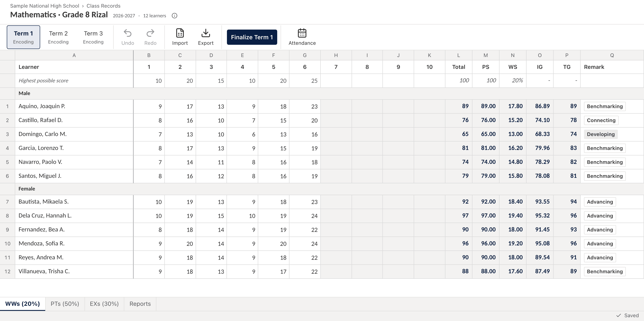Select learner name Bautista, Mikaela S.
Image resolution: width=644 pixels, height=321 pixels.
44,202
